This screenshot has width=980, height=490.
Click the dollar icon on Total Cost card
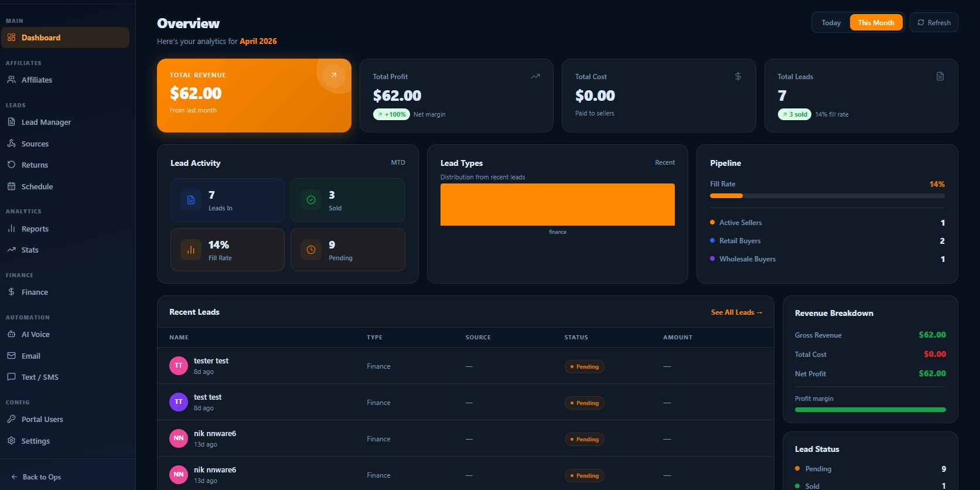tap(738, 76)
